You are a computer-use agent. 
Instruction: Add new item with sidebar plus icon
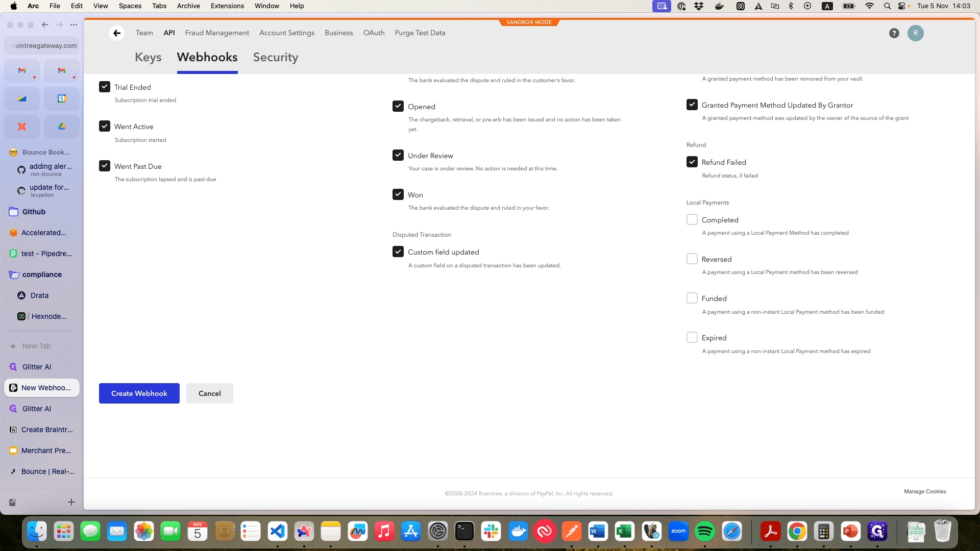71,502
